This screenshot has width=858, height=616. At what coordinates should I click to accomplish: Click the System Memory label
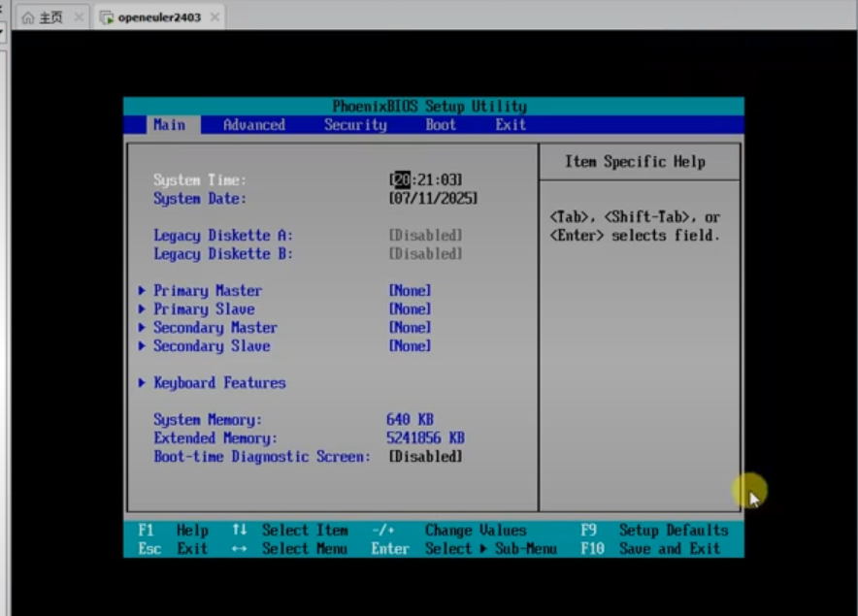coord(208,420)
